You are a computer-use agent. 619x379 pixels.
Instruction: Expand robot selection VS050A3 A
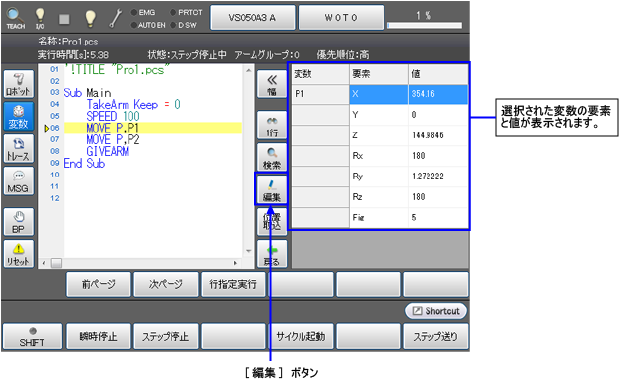pyautogui.click(x=253, y=17)
